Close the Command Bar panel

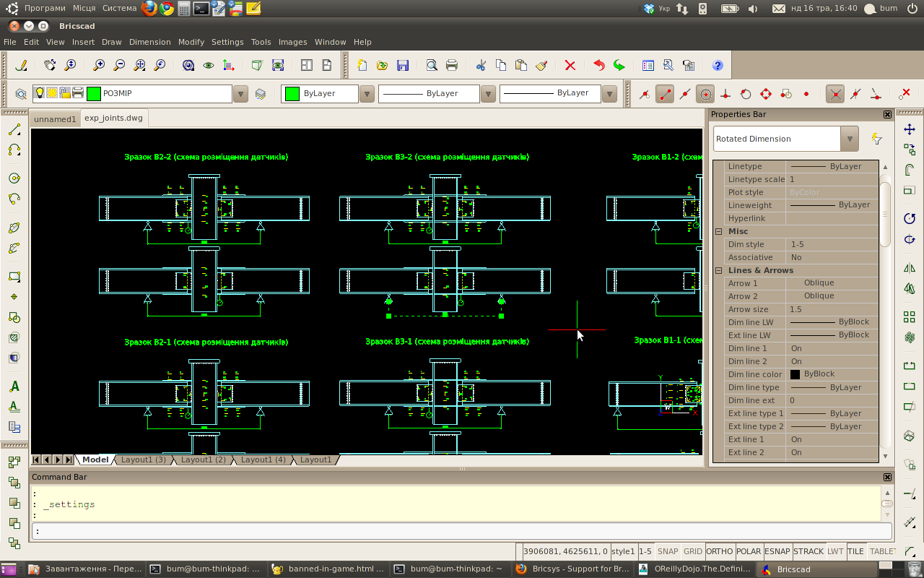pos(887,477)
